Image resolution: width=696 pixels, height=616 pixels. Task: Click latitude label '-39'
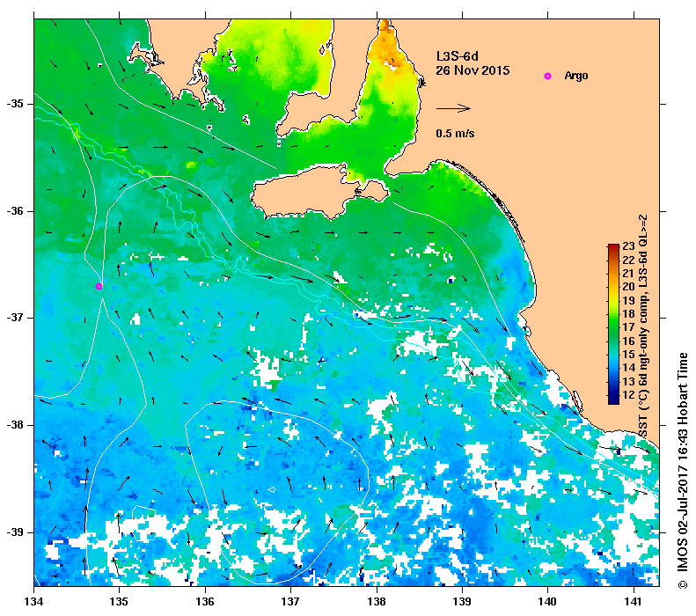point(15,532)
